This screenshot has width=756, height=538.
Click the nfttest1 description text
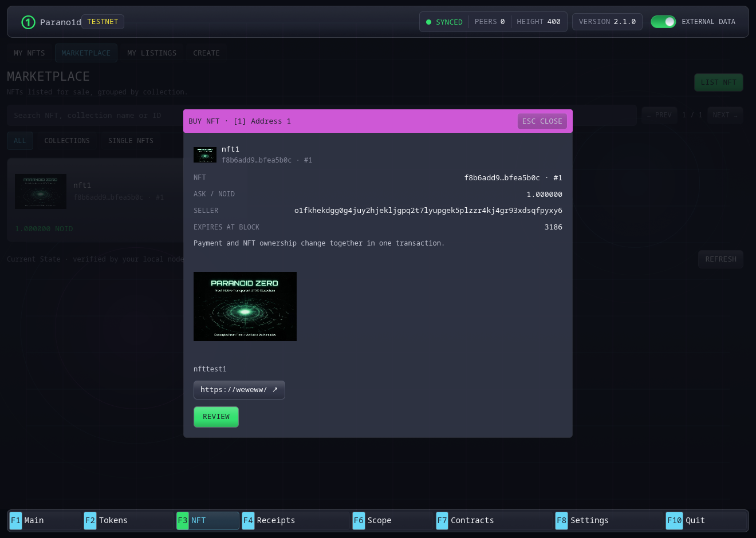tap(210, 369)
